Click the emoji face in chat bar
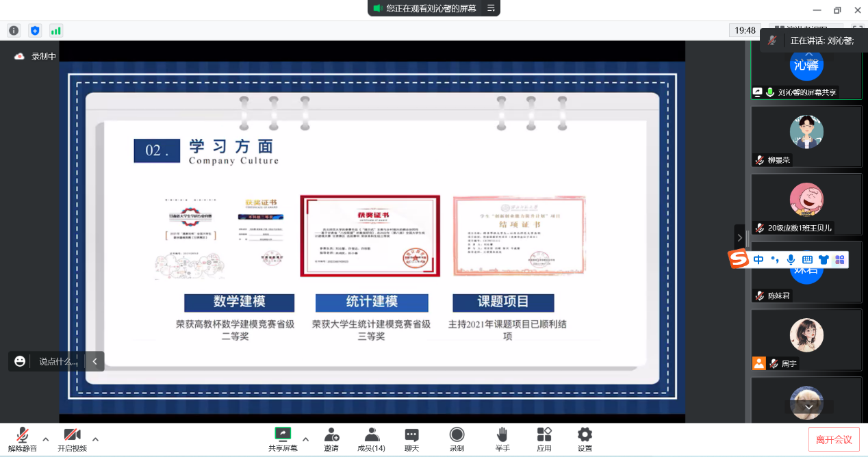This screenshot has height=457, width=868. pyautogui.click(x=20, y=361)
